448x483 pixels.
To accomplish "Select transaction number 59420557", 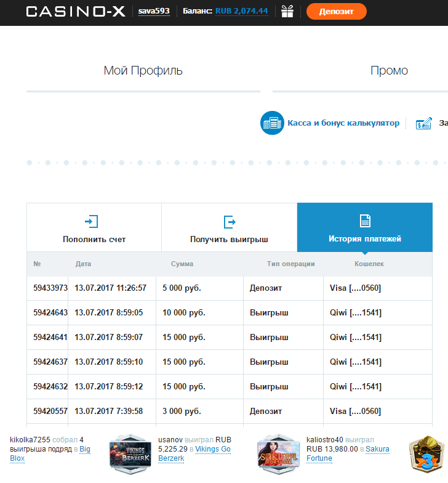I will (50, 412).
